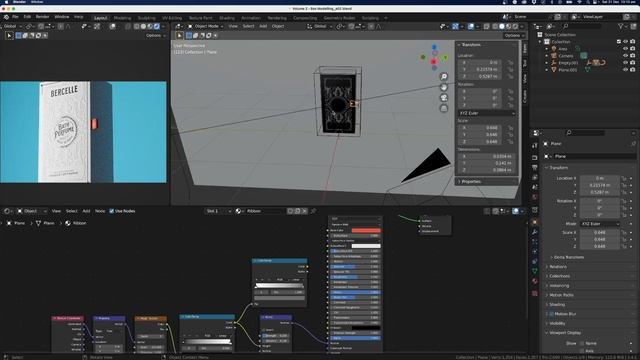640x360 pixels.
Task: Enable Show Name checkbox in Viewport Display
Action: (582, 343)
